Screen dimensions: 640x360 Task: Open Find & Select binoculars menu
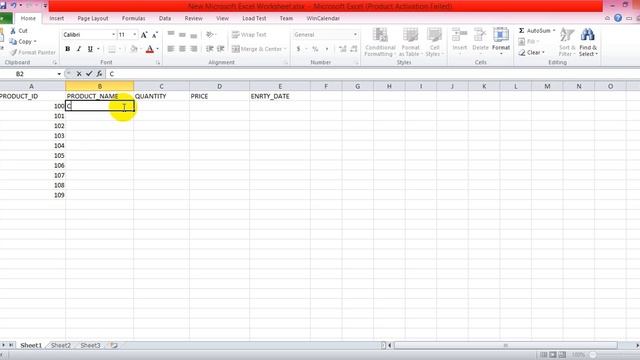[588, 42]
